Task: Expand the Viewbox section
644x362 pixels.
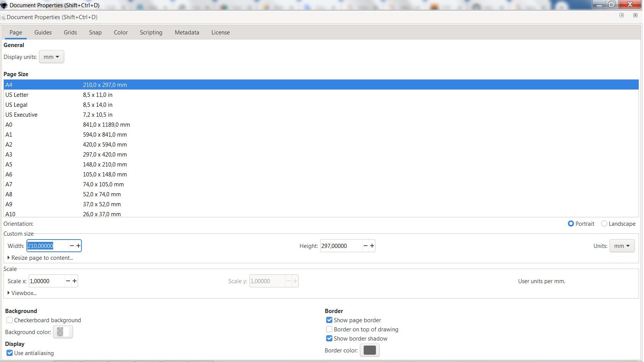Action: click(22, 293)
